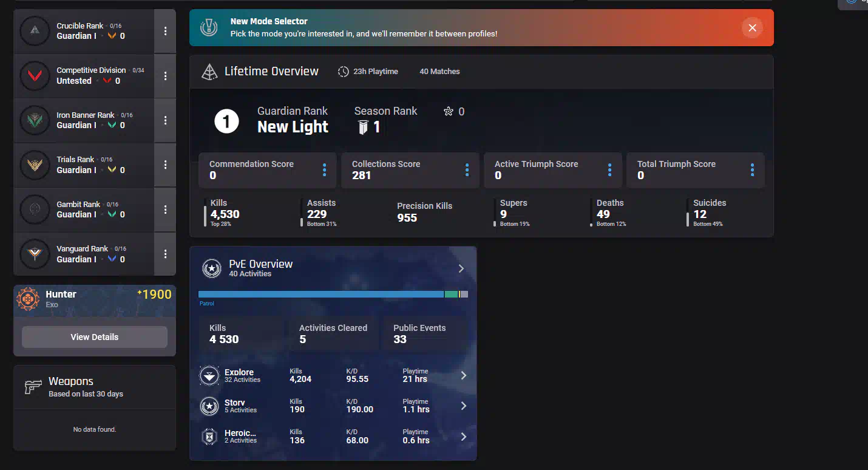Click the Heroic activity icon
The width and height of the screenshot is (868, 470).
(209, 437)
